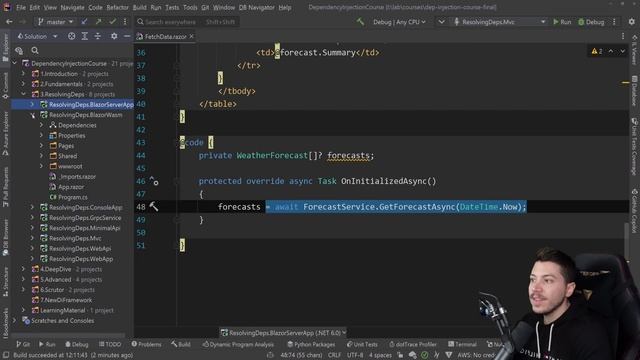Expand the 2.Fundamentals folder

point(23,84)
